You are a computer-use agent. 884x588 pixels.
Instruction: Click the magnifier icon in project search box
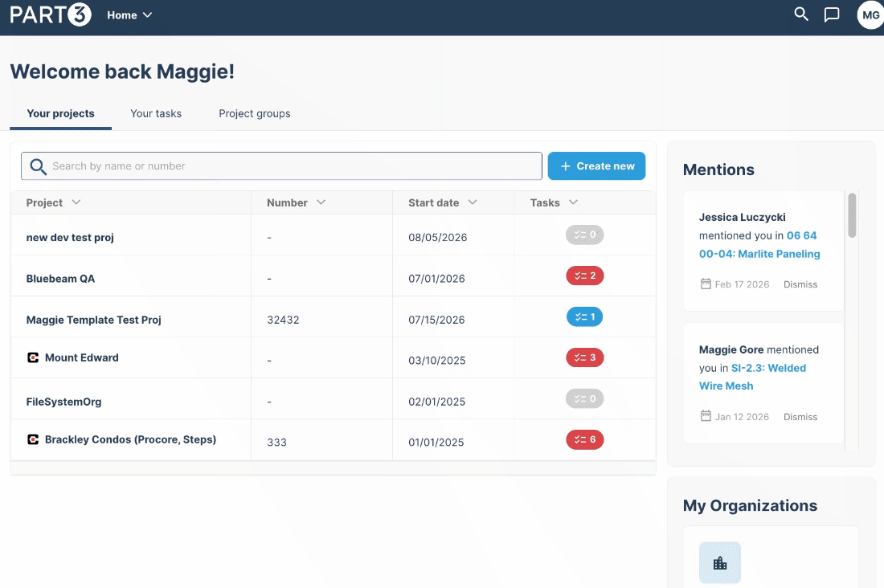pyautogui.click(x=38, y=166)
